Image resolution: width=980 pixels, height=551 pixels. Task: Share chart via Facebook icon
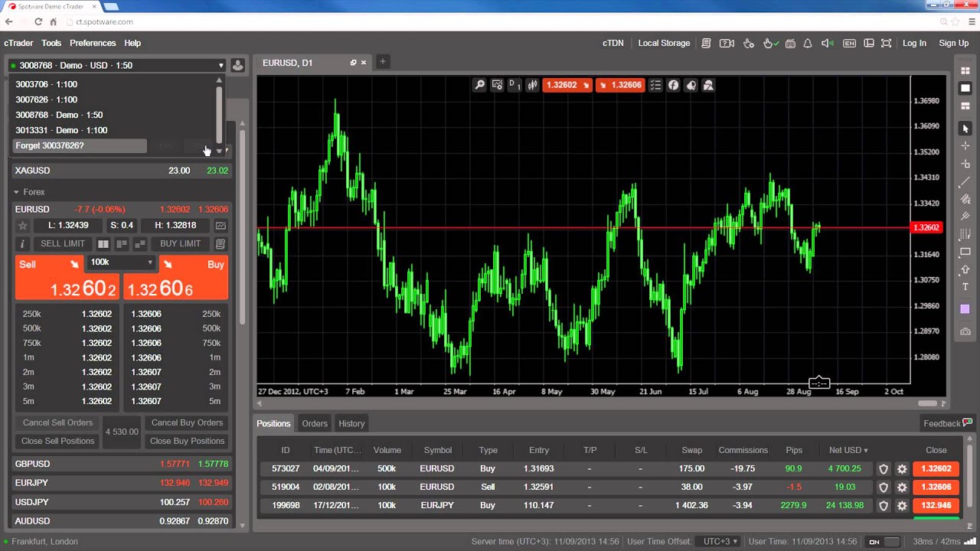point(673,85)
